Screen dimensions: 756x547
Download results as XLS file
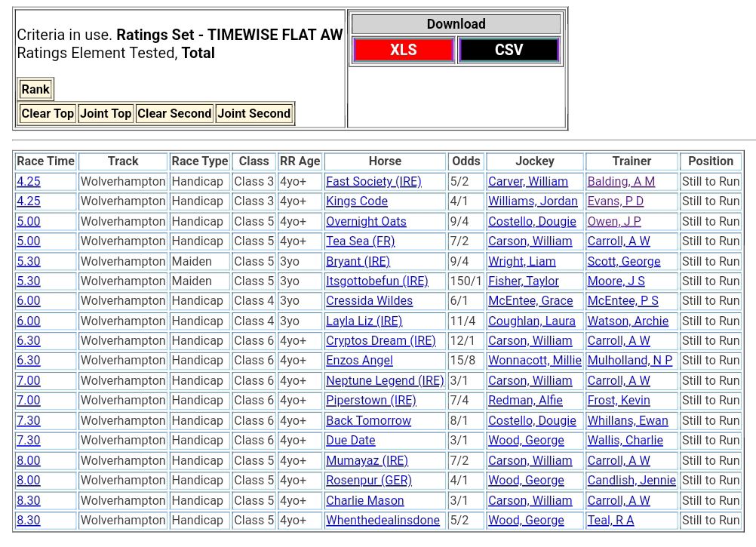(403, 51)
